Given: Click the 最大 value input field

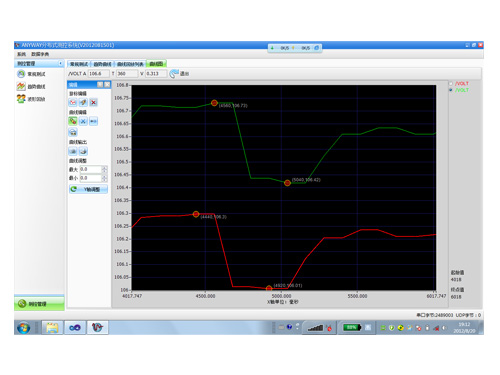Looking at the screenshot, I should pyautogui.click(x=90, y=169).
